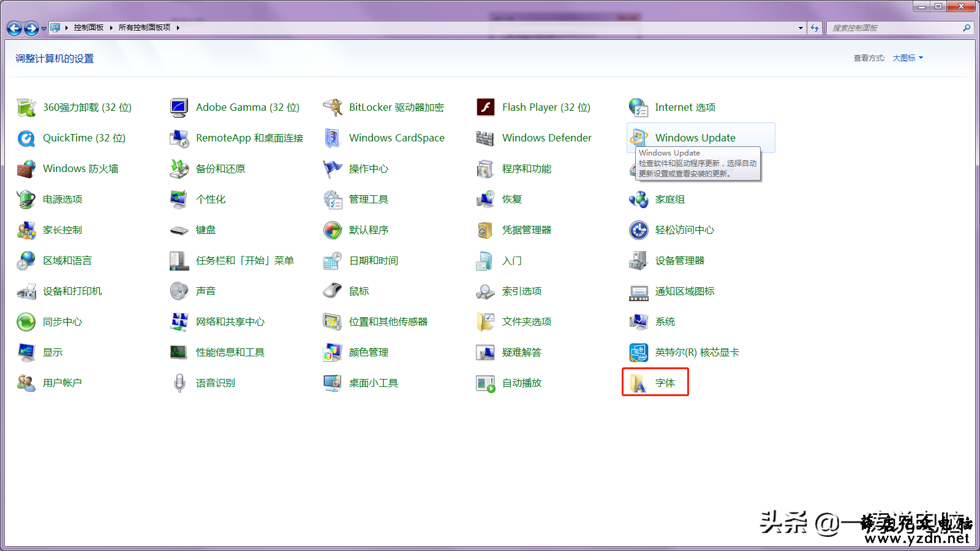Open the 语音识别 microphone icon
The image size is (980, 551).
179,383
